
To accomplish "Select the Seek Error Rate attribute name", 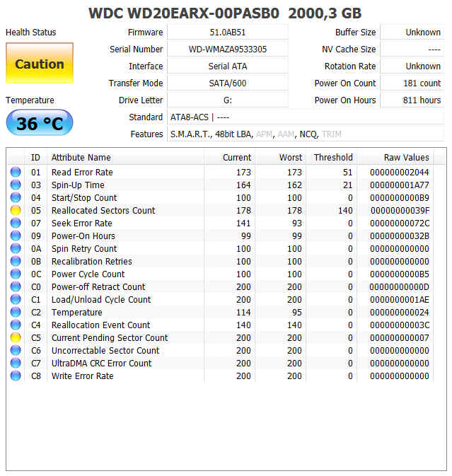I will click(x=81, y=223).
